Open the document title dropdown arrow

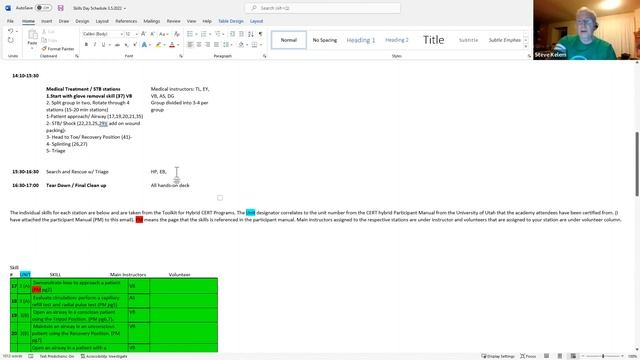pos(125,8)
